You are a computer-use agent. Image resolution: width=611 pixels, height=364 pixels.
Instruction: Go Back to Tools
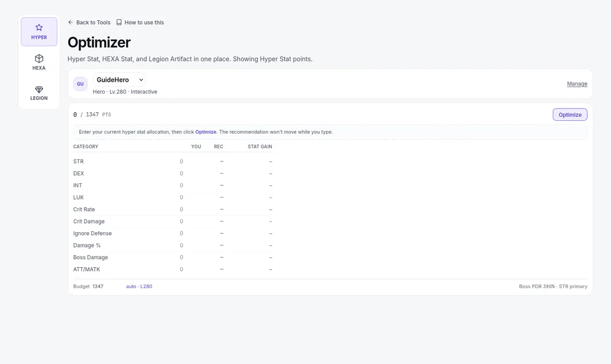(x=89, y=22)
